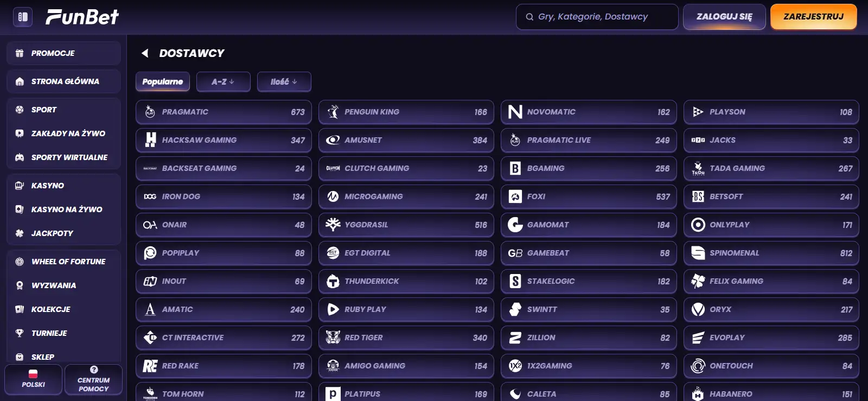Viewport: 868px width, 401px height.
Task: Click the Red Tiger logo icon
Action: tap(333, 338)
